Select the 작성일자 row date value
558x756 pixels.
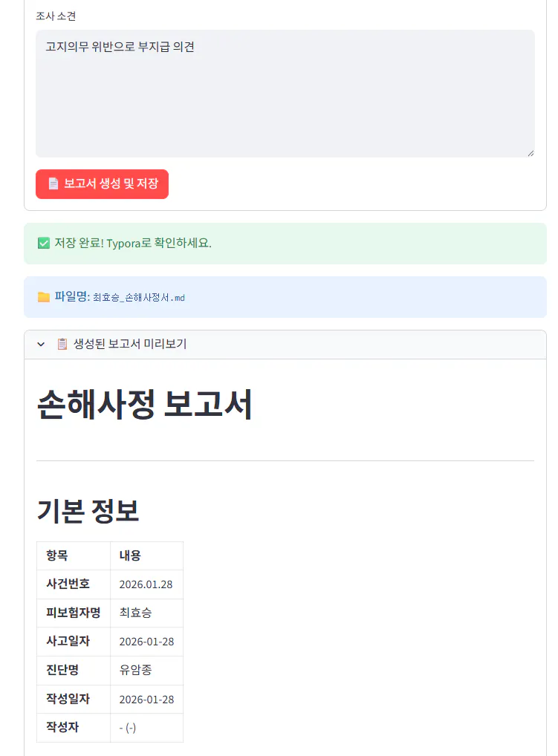click(146, 700)
